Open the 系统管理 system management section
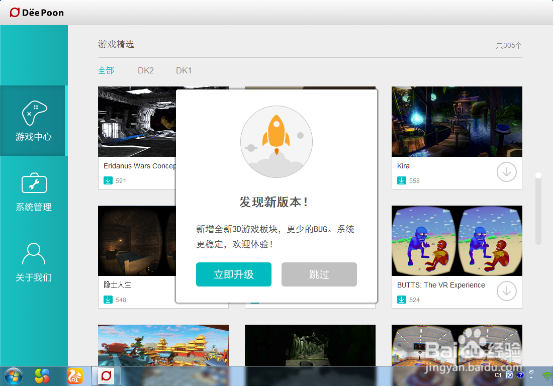The image size is (554, 387). click(34, 192)
